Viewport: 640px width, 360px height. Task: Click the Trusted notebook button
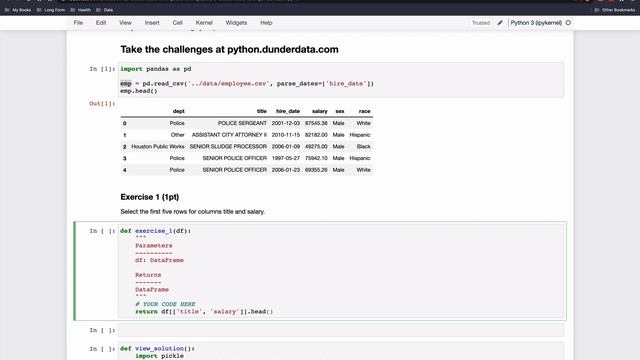[481, 23]
